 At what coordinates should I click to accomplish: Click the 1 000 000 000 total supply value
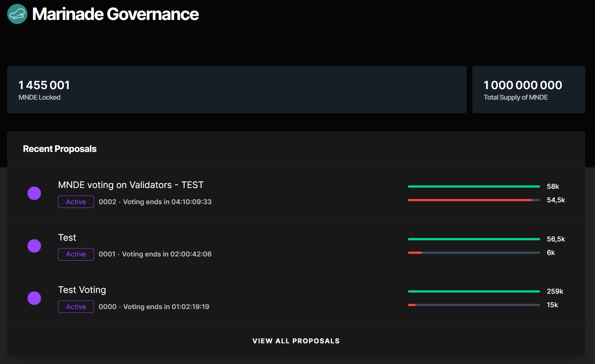(x=523, y=85)
